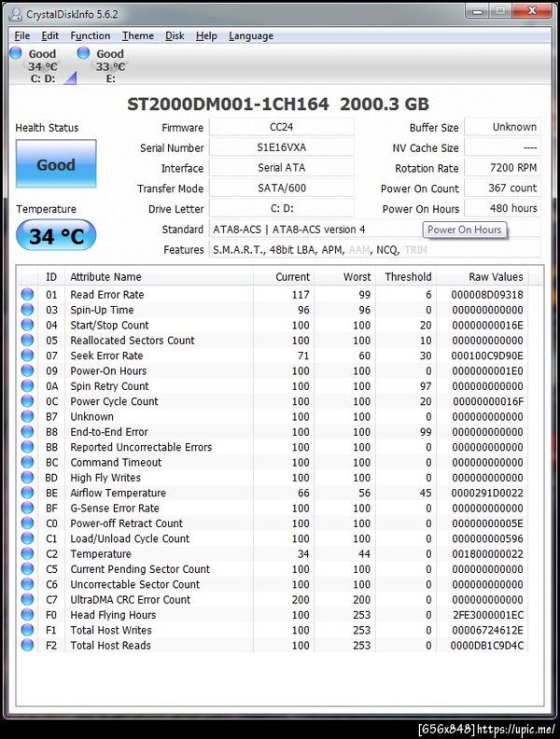Select raw value 2FE3000001EC
The width and height of the screenshot is (560, 739).
[488, 615]
